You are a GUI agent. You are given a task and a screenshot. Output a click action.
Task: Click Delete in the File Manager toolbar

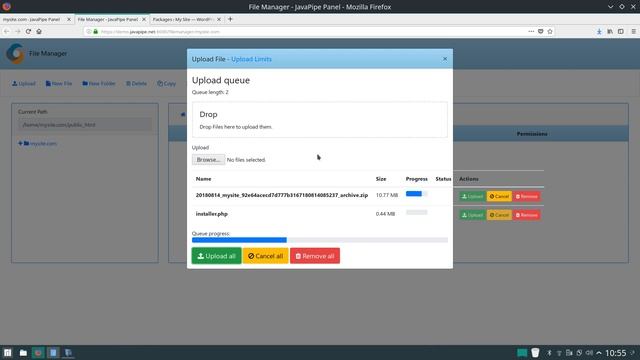136,84
